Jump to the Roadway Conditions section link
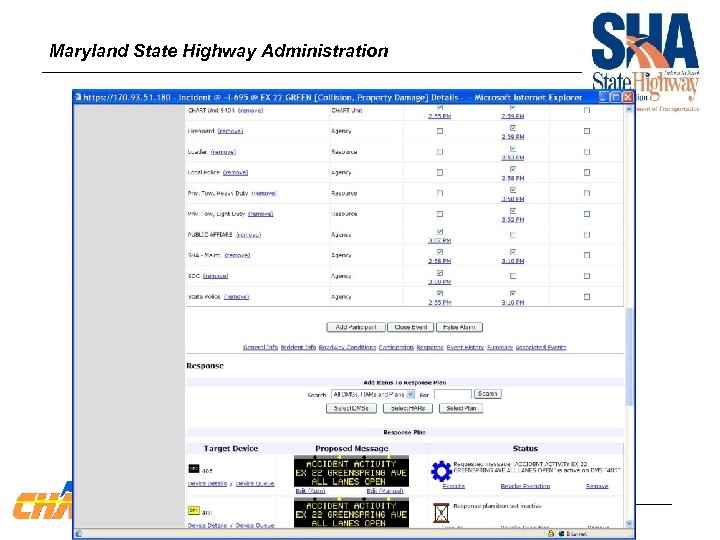The height and width of the screenshot is (540, 720). coord(347,347)
